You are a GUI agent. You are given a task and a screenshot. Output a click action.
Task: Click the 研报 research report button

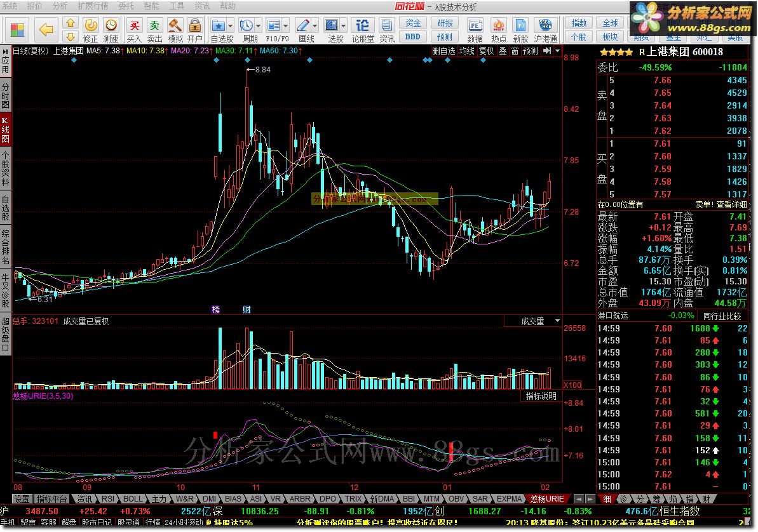point(445,23)
